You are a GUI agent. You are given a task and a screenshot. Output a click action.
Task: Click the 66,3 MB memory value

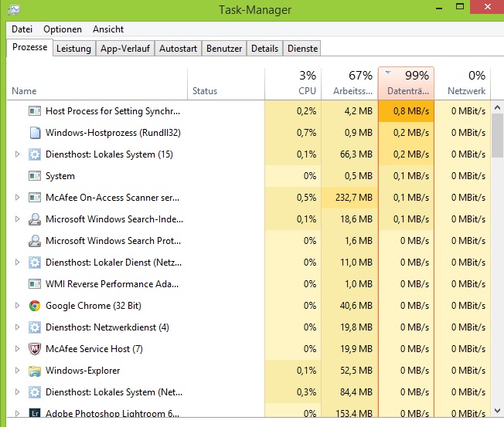coord(356,154)
